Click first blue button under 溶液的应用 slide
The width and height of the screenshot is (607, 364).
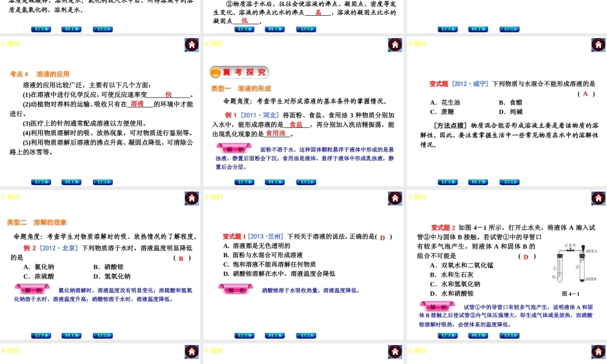point(41,182)
